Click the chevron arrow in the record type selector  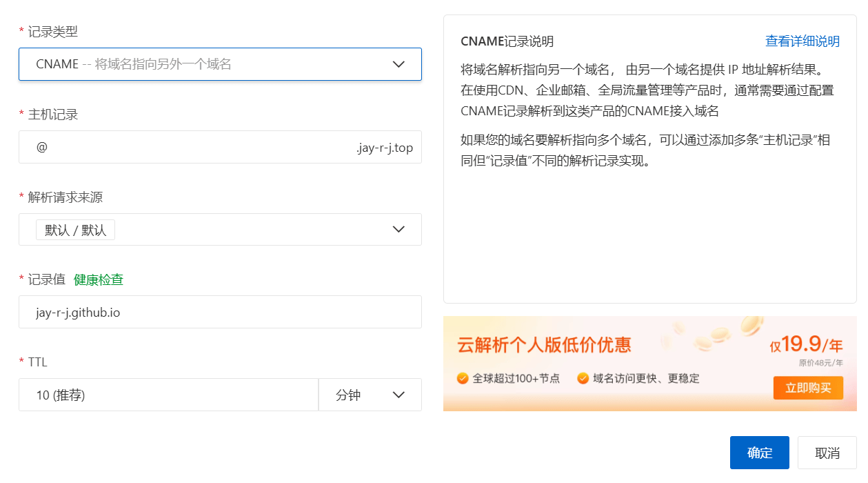tap(398, 64)
